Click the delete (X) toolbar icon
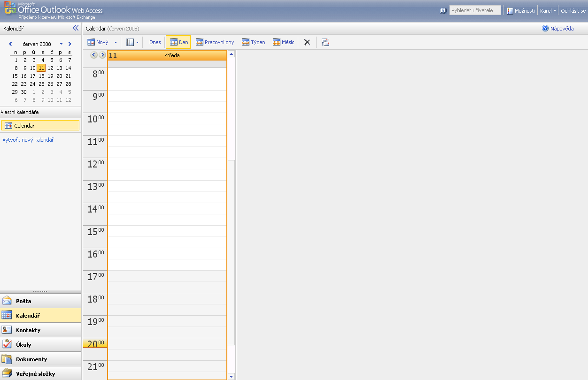Viewport: 588px width, 380px height. click(307, 42)
